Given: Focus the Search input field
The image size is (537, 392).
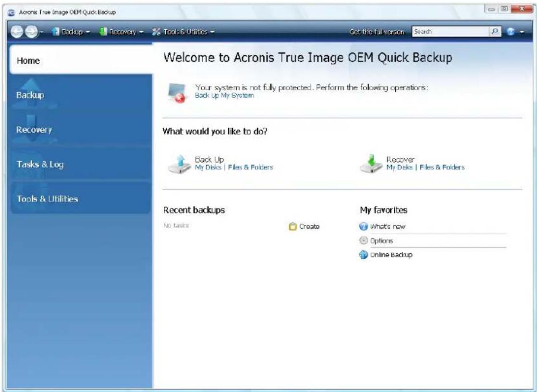Looking at the screenshot, I should point(451,32).
